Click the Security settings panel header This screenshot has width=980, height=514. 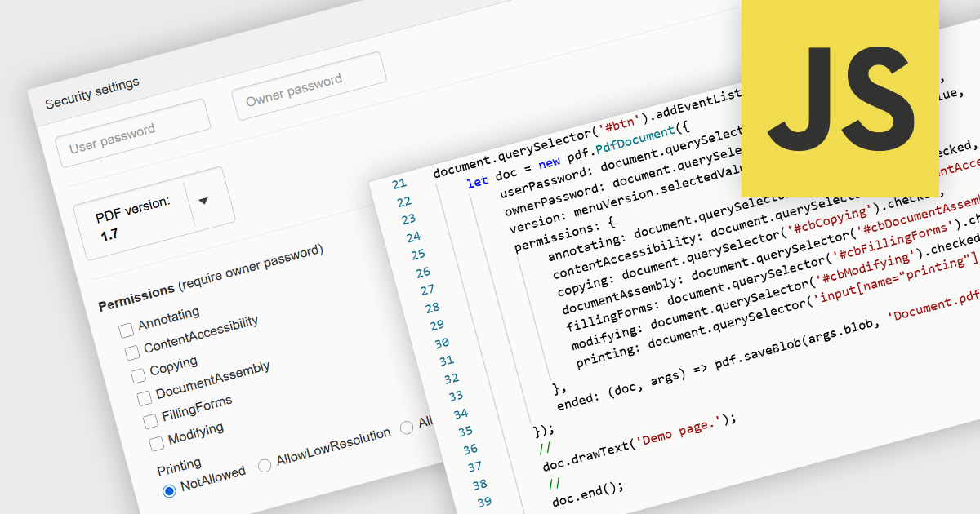pos(92,93)
